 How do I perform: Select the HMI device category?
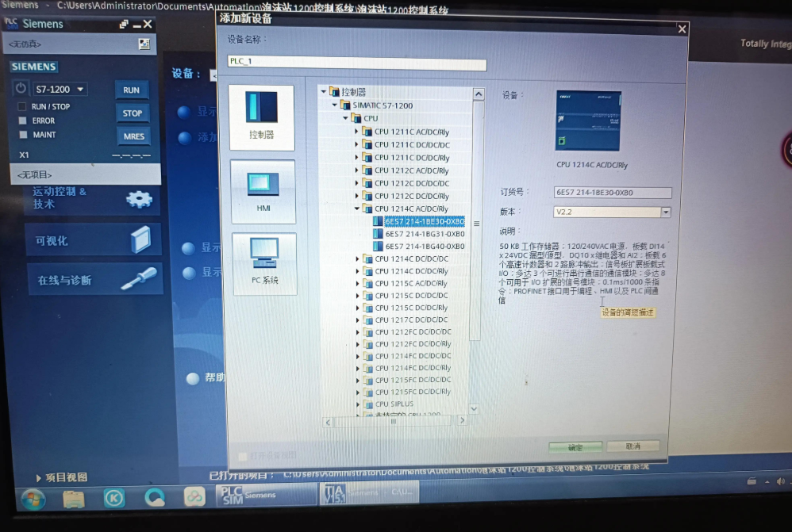pyautogui.click(x=263, y=192)
